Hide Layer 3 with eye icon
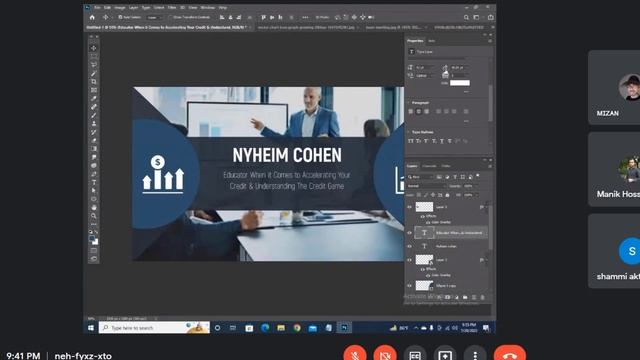 coord(409,207)
